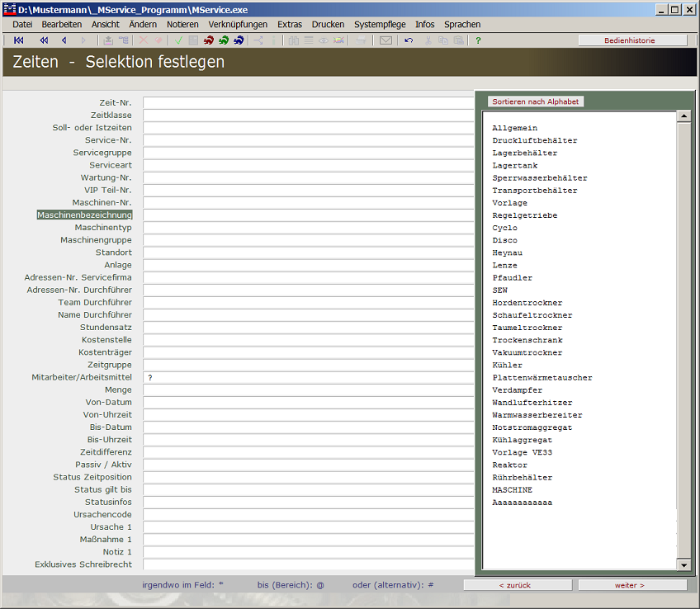The image size is (700, 609).
Task: Click the 'Sortieren nach Alphabet' button
Action: (536, 101)
